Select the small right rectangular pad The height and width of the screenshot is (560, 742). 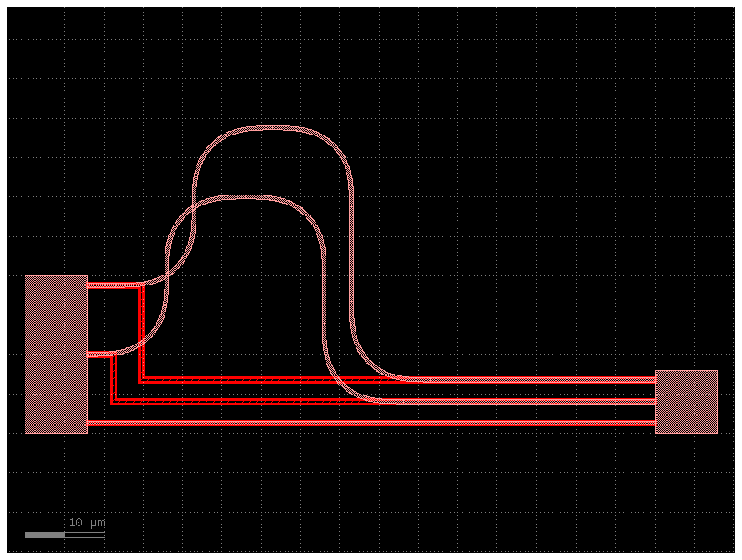pos(687,402)
